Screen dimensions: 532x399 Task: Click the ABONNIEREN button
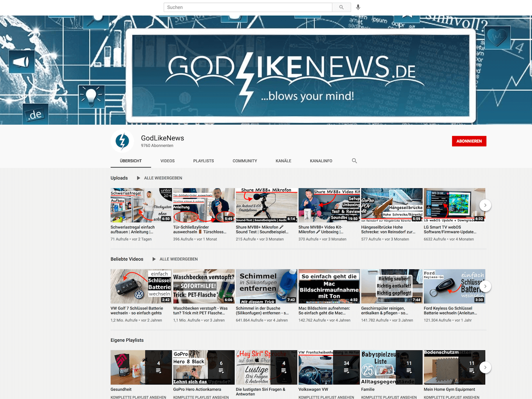[x=469, y=141]
